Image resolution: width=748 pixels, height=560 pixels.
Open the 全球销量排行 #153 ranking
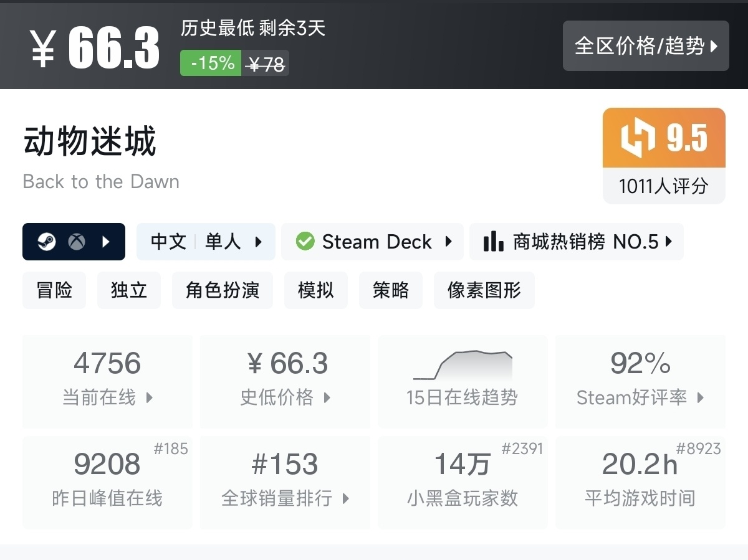[285, 482]
